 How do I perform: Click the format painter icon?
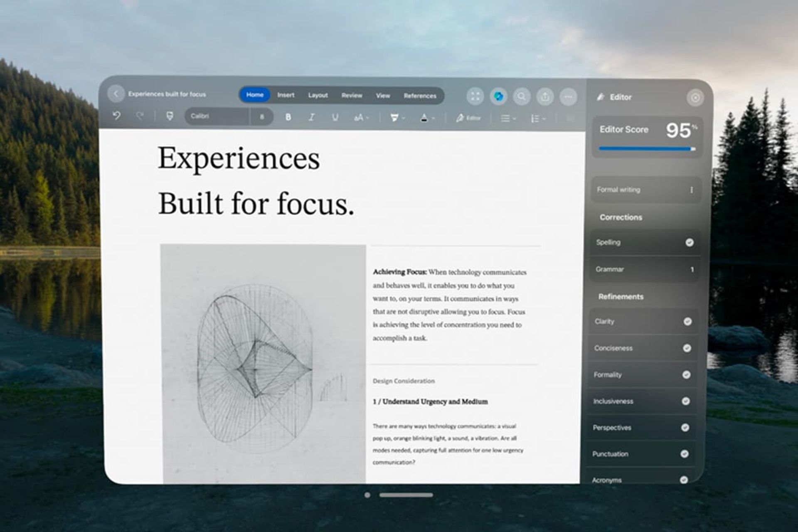point(170,116)
